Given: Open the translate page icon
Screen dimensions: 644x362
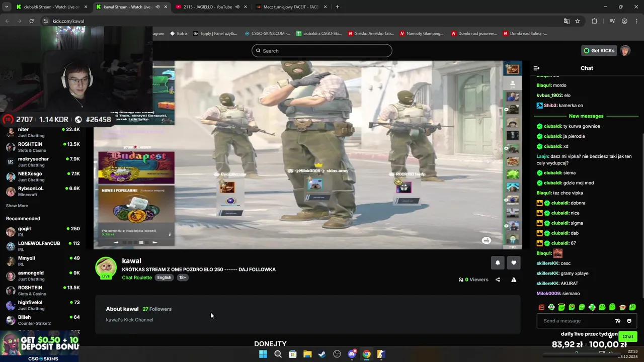Looking at the screenshot, I should (x=567, y=21).
